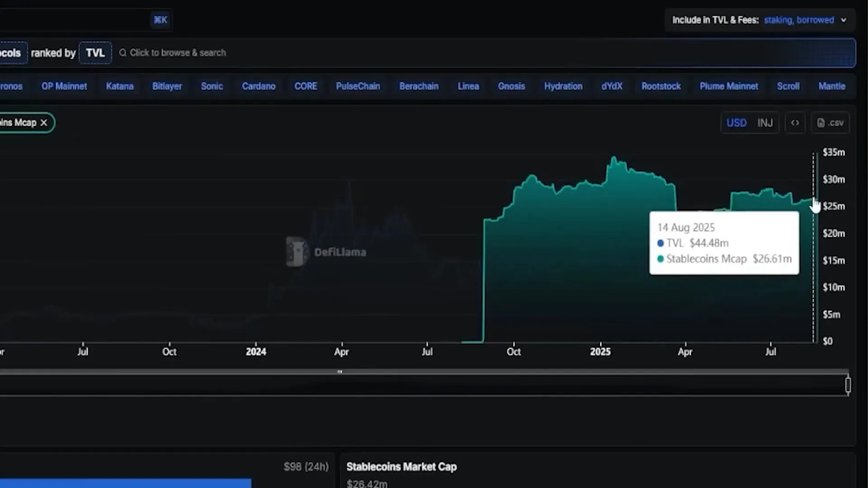Click the right time range slider handle
This screenshot has height=488, width=868.
pyautogui.click(x=848, y=385)
